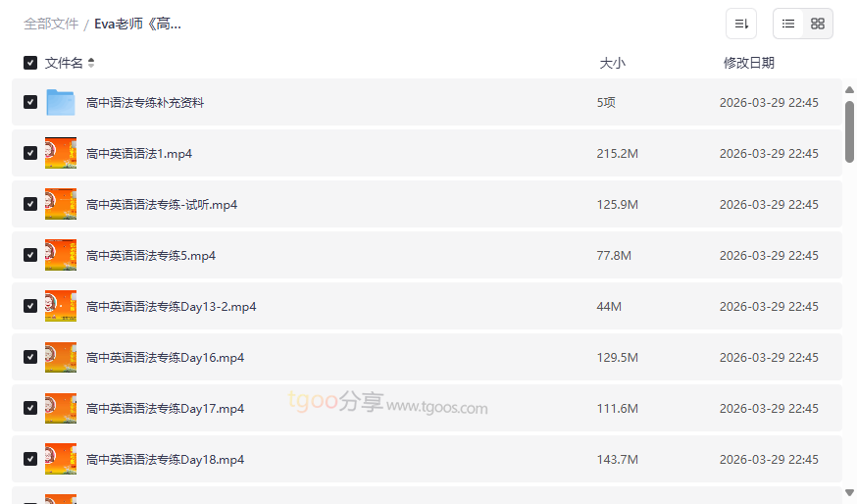The width and height of the screenshot is (857, 504).
Task: Open the sort order menu icon
Action: [741, 24]
